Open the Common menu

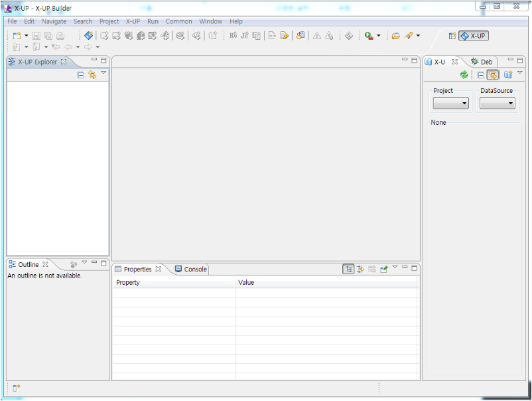[x=179, y=21]
